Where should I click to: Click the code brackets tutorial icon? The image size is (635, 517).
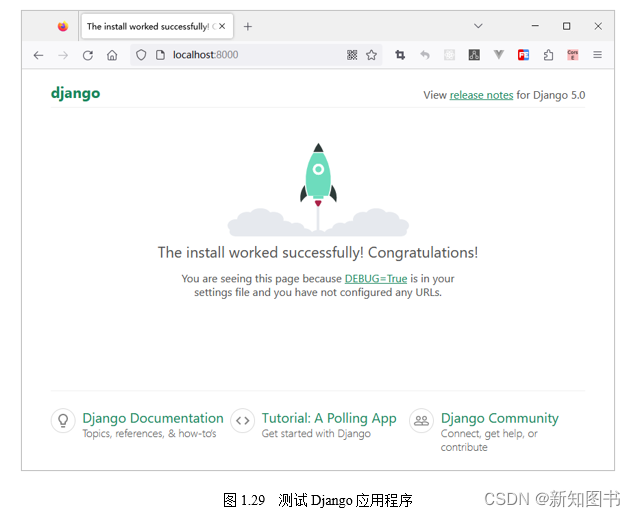click(243, 421)
